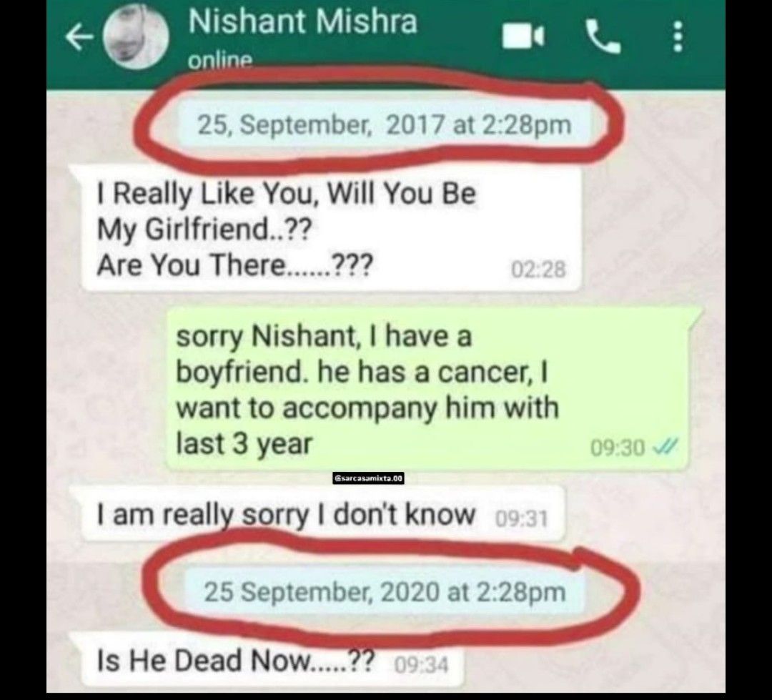Go back using the arrow icon
The height and width of the screenshot is (700, 772).
[80, 38]
